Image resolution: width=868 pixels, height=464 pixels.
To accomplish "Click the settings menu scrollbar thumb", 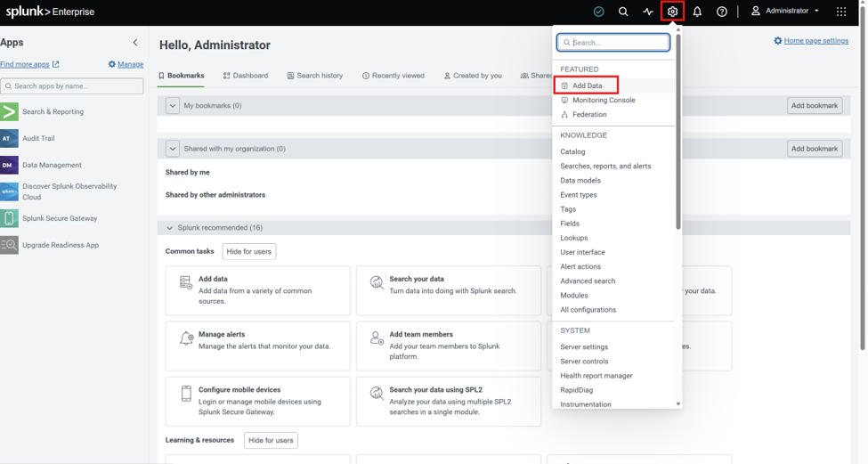I will (x=678, y=132).
